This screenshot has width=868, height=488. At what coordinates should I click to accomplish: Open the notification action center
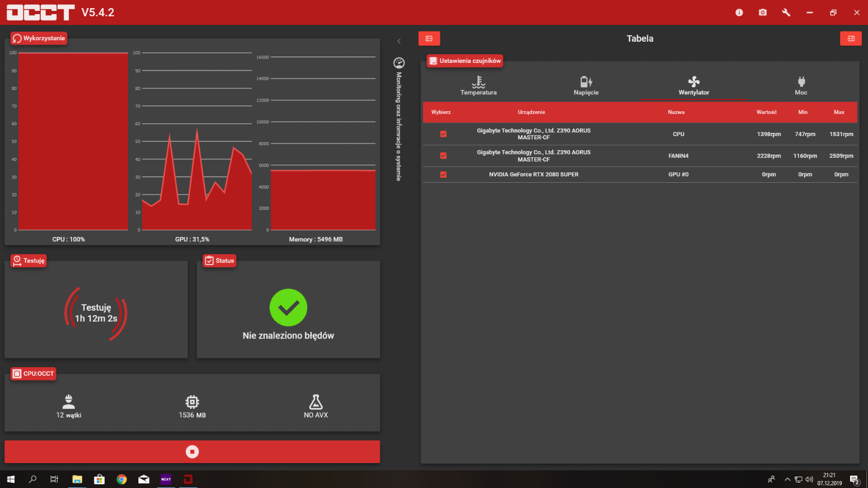coord(854,479)
